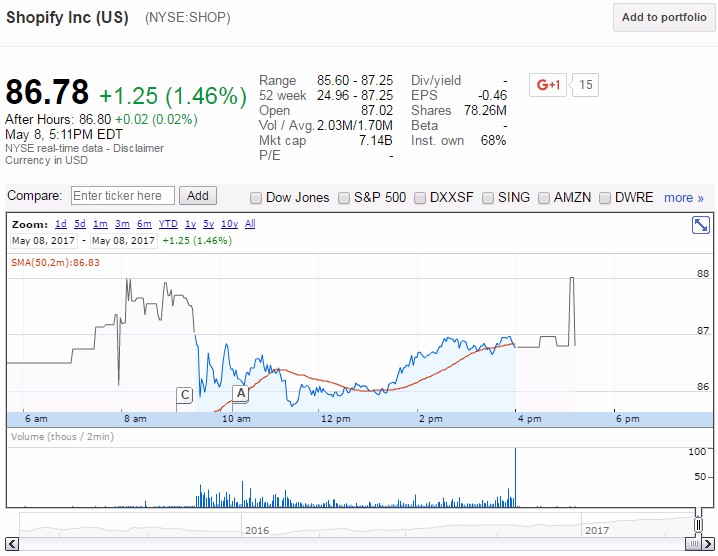The image size is (718, 556).
Task: Click the EPS value -0.46
Action: [x=492, y=95]
